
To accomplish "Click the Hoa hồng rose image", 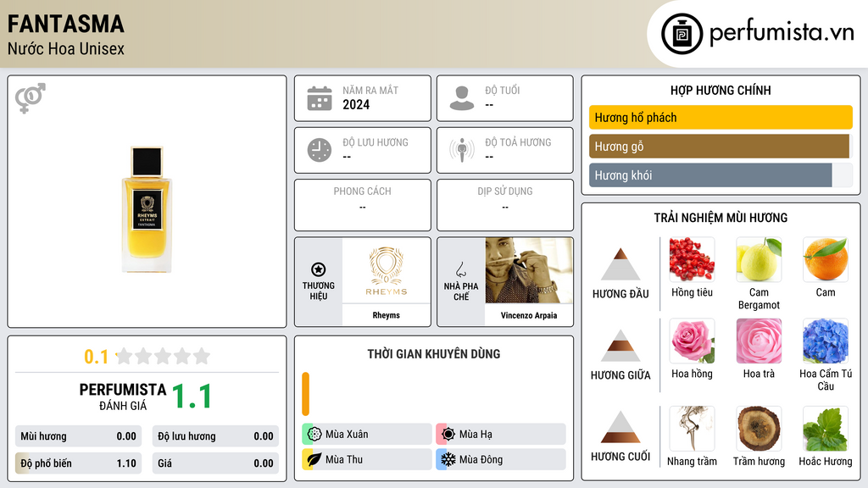I will 692,341.
